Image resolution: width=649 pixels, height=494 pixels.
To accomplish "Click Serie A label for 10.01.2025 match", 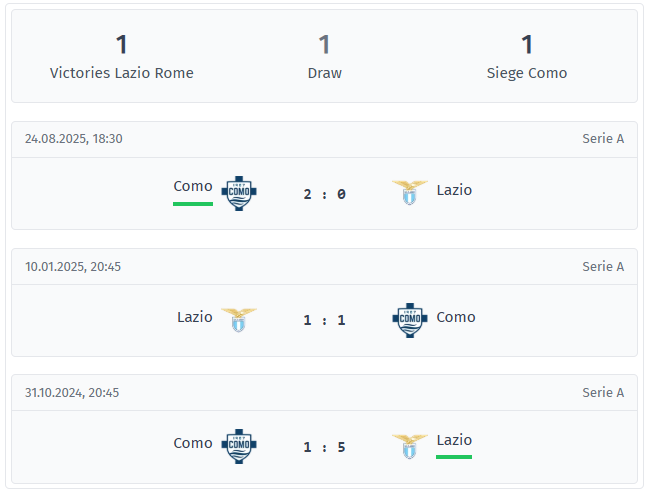I will tap(603, 266).
